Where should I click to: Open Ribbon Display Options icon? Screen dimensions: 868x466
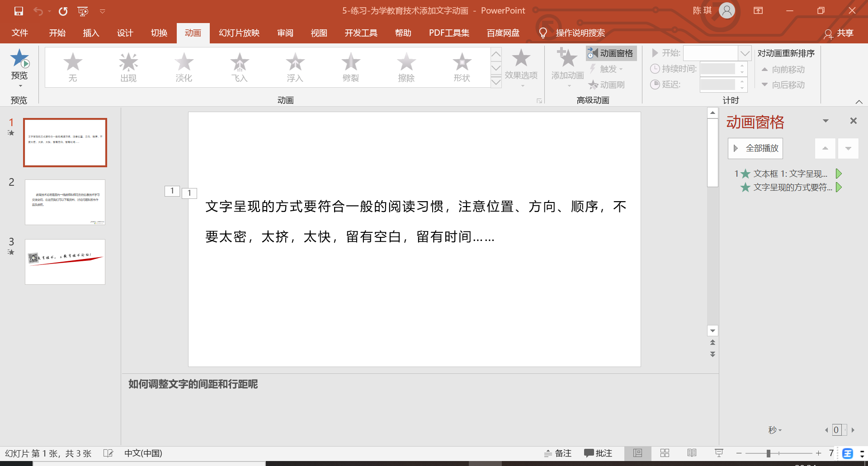[758, 10]
